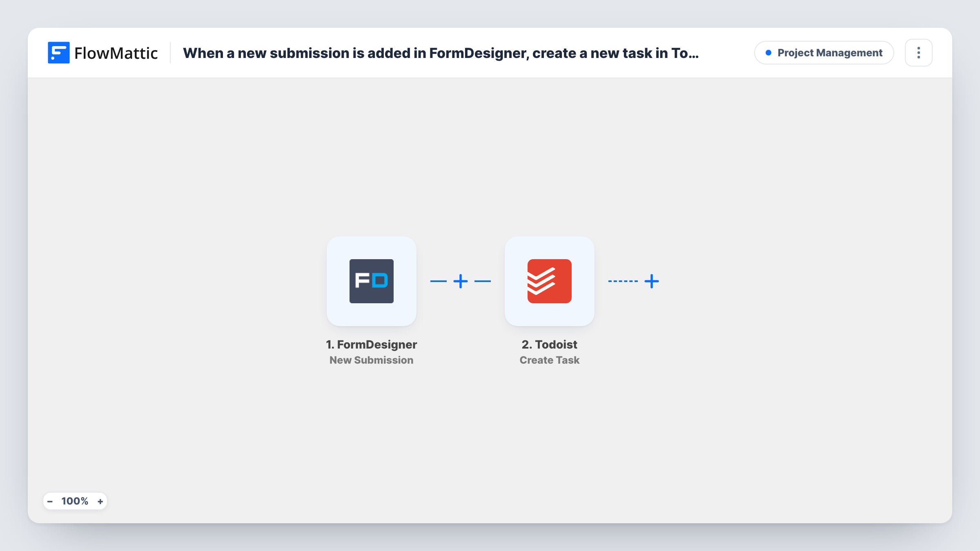Add a new step after Todoist
980x551 pixels.
[652, 281]
